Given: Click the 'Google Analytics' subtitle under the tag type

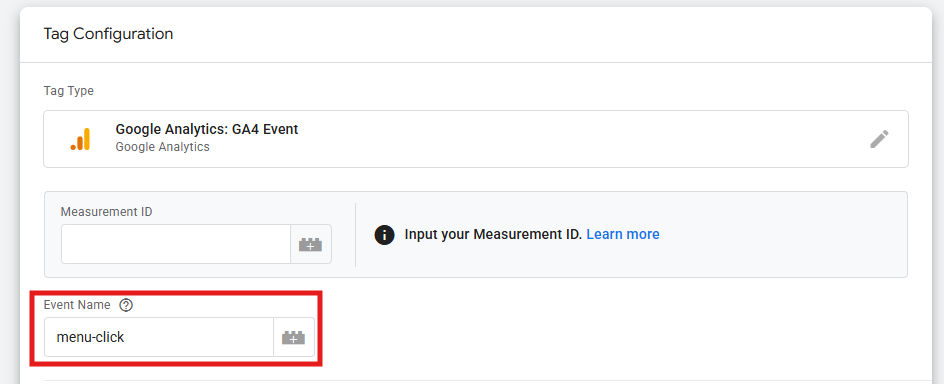Looking at the screenshot, I should [x=163, y=147].
